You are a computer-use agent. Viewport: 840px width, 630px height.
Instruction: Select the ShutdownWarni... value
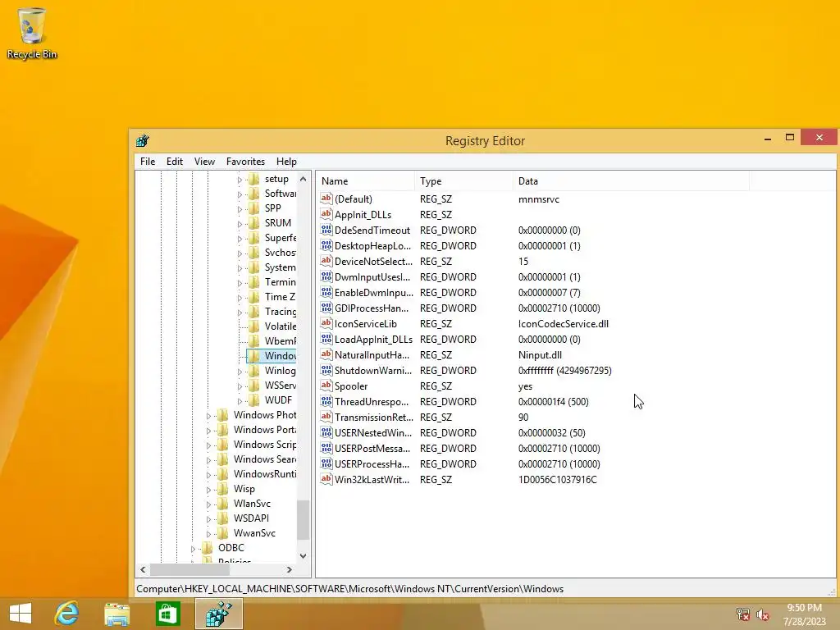click(x=373, y=370)
